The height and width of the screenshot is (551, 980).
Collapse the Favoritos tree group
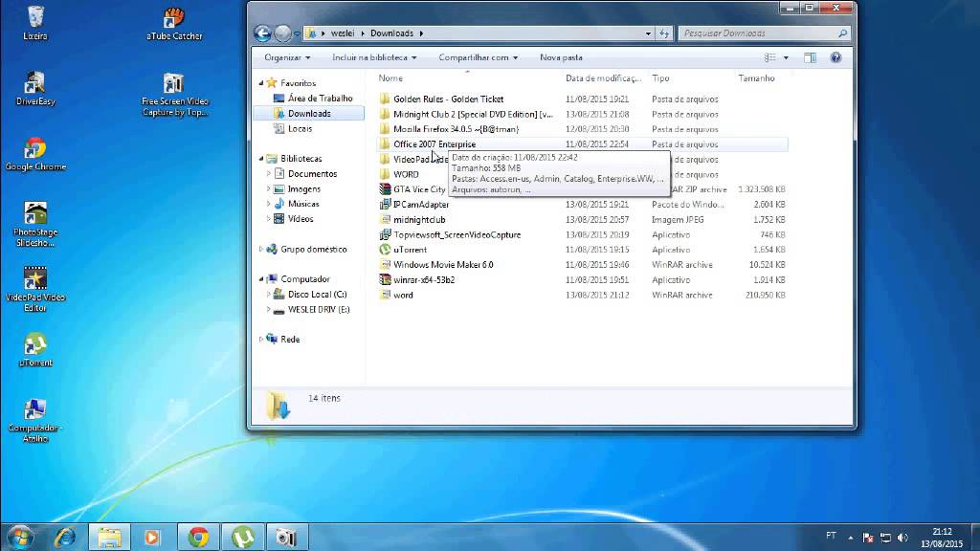coord(261,83)
